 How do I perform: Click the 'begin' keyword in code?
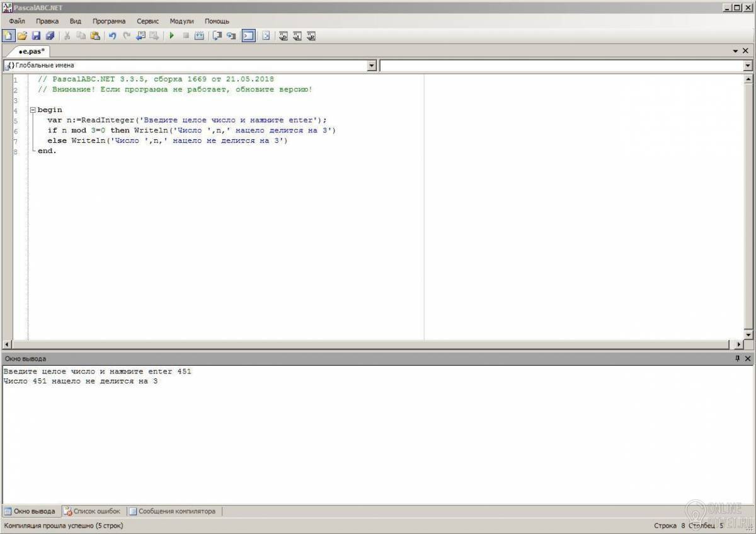tap(50, 110)
